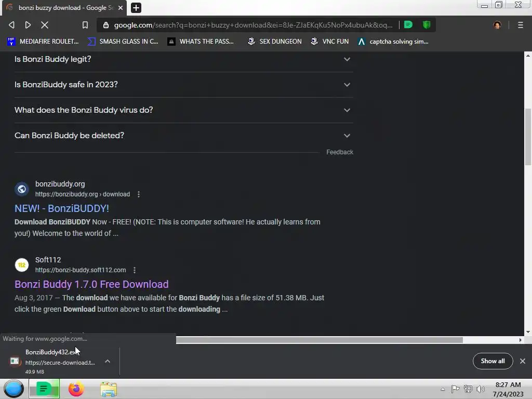Open NEW! - BonziBUDDY! result link

coord(62,208)
